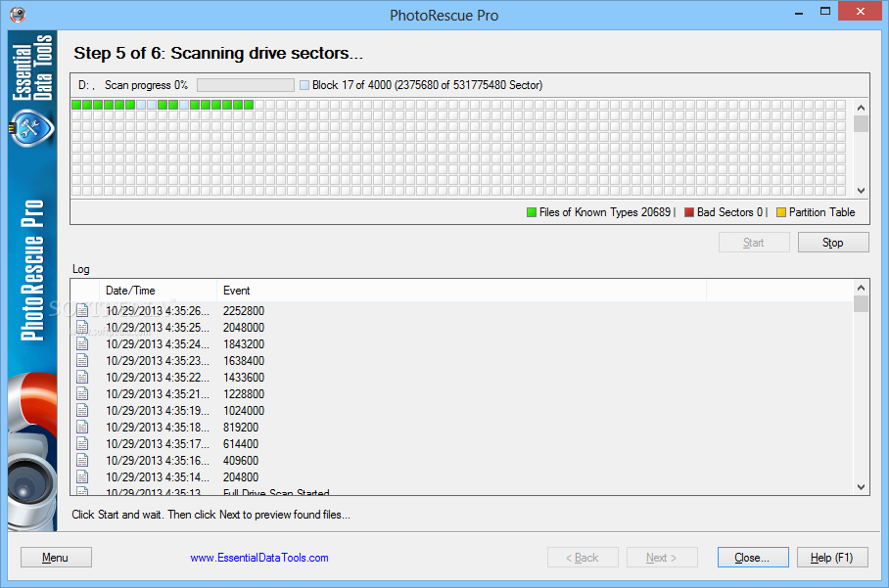Click the light blue block indicator next to Block 17
The height and width of the screenshot is (588, 889).
[x=304, y=85]
